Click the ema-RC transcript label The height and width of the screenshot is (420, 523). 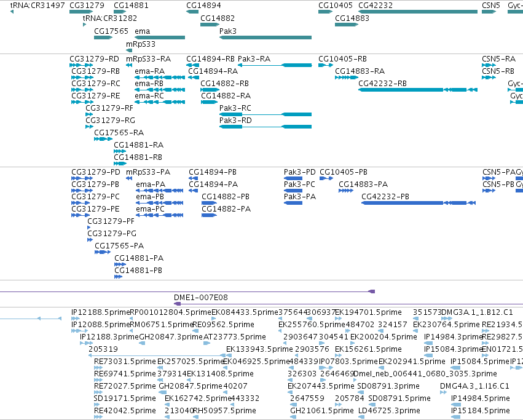tap(149, 96)
